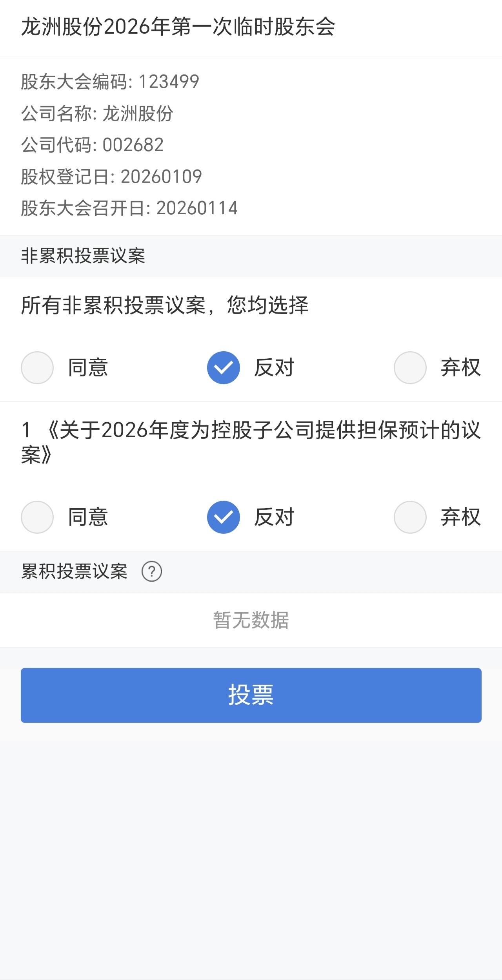Viewport: 502px width, 980px height.
Task: Tap the 股东大会召开日 20260114 line
Action: 129,208
